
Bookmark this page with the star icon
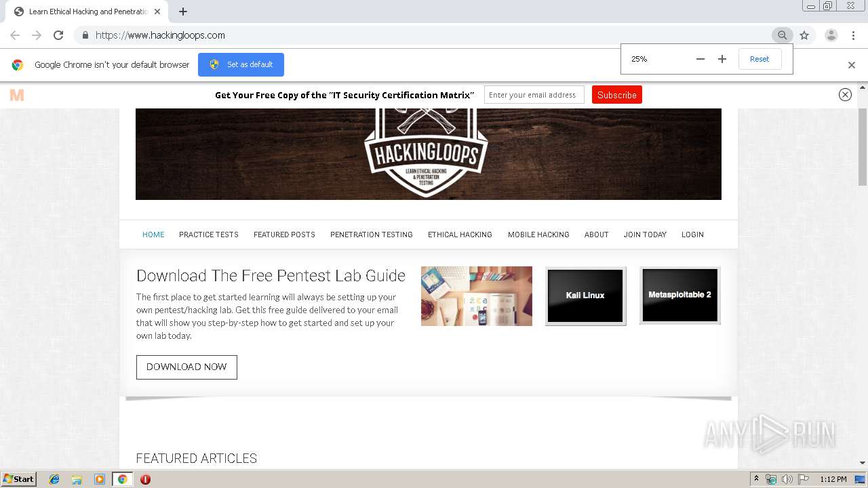coord(804,35)
